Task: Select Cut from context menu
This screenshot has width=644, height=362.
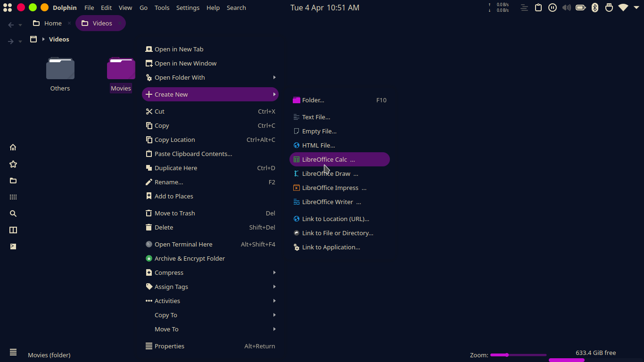Action: point(210,111)
